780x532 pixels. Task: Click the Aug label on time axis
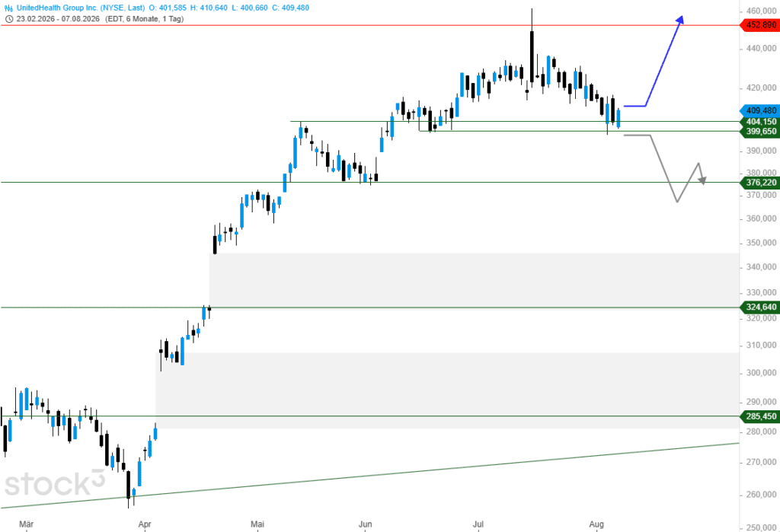[x=596, y=524]
